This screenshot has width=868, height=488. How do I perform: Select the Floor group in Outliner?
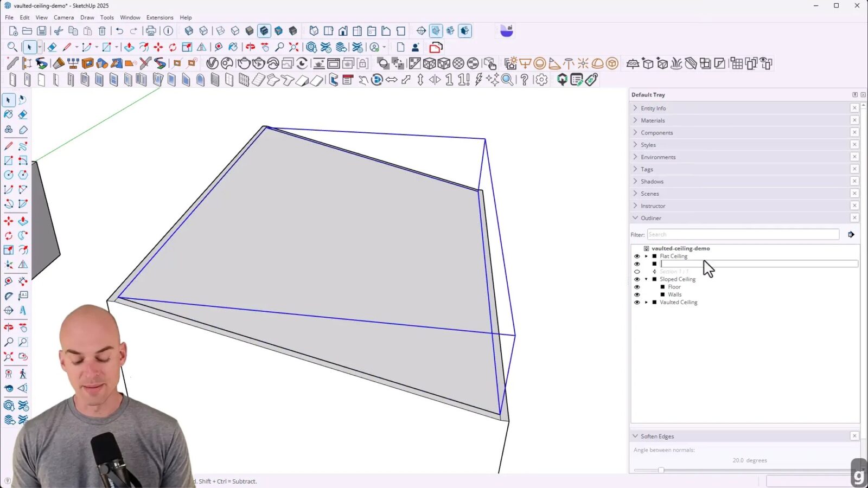tap(674, 287)
